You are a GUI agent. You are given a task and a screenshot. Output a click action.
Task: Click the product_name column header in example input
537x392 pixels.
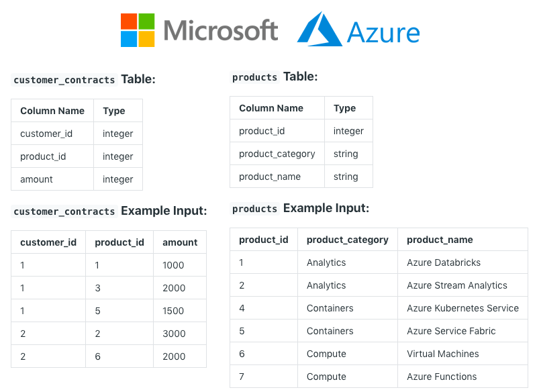(x=440, y=240)
